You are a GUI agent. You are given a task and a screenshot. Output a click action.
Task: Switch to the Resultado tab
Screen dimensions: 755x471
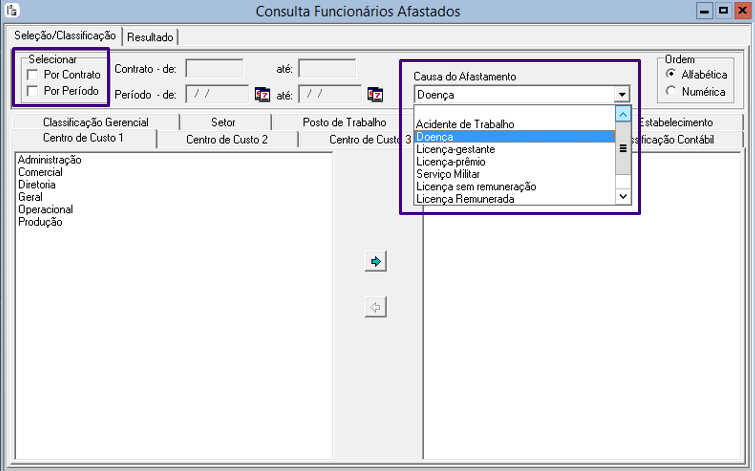tap(150, 37)
